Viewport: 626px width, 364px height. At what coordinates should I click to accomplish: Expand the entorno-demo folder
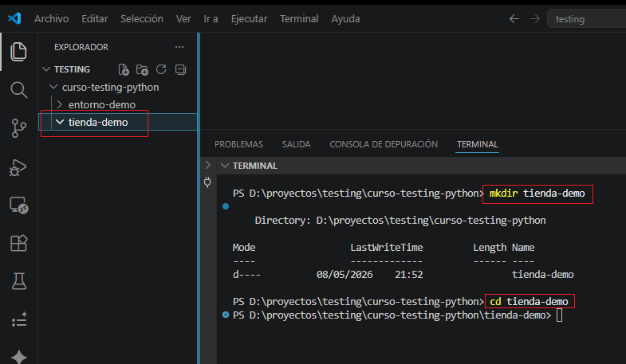coord(60,104)
